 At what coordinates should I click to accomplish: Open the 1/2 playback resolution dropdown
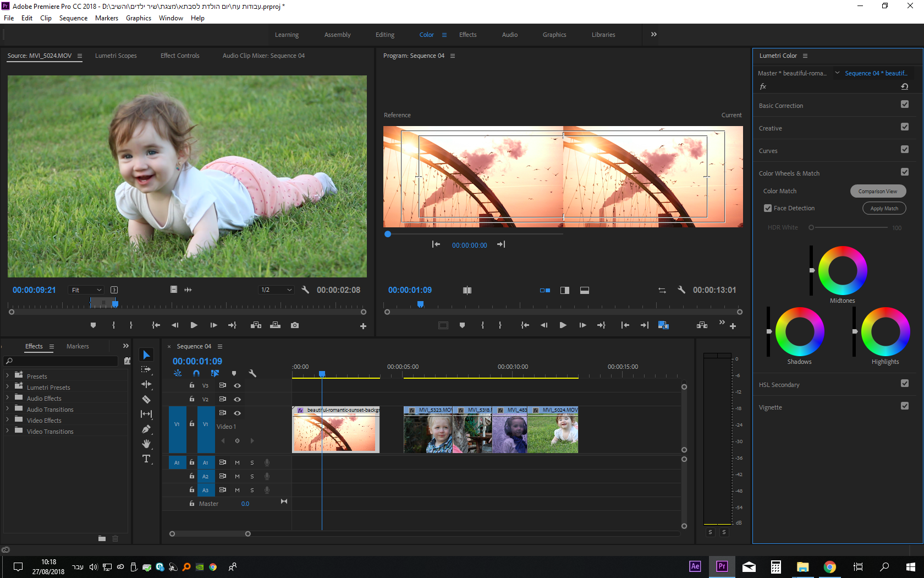pos(277,290)
